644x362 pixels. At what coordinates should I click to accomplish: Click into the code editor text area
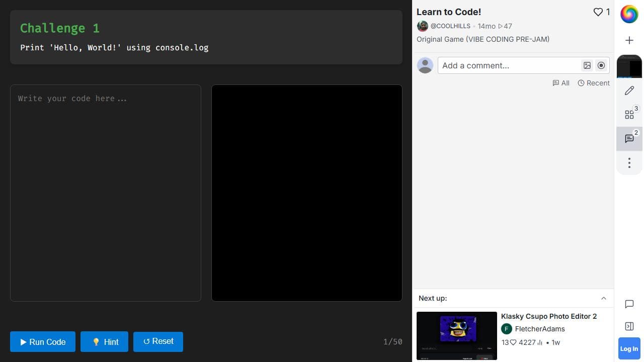coord(106,193)
